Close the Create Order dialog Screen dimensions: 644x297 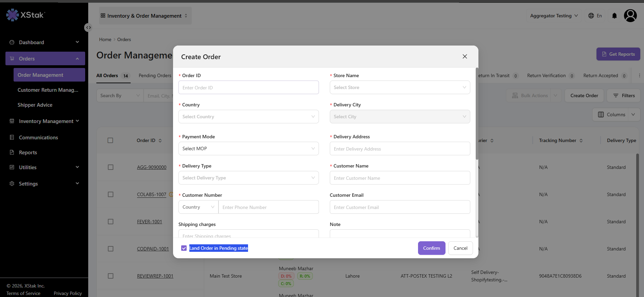point(465,56)
